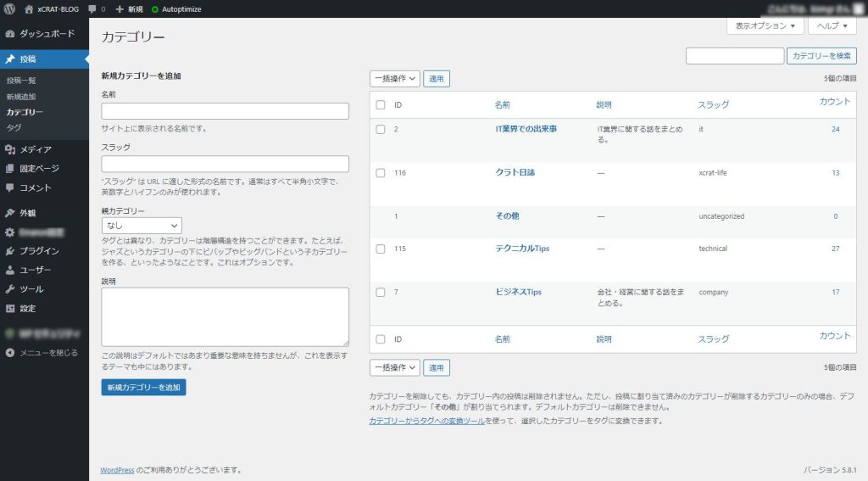The width and height of the screenshot is (868, 481).
Task: Open the bottom bulk actions dropdown
Action: (x=395, y=367)
